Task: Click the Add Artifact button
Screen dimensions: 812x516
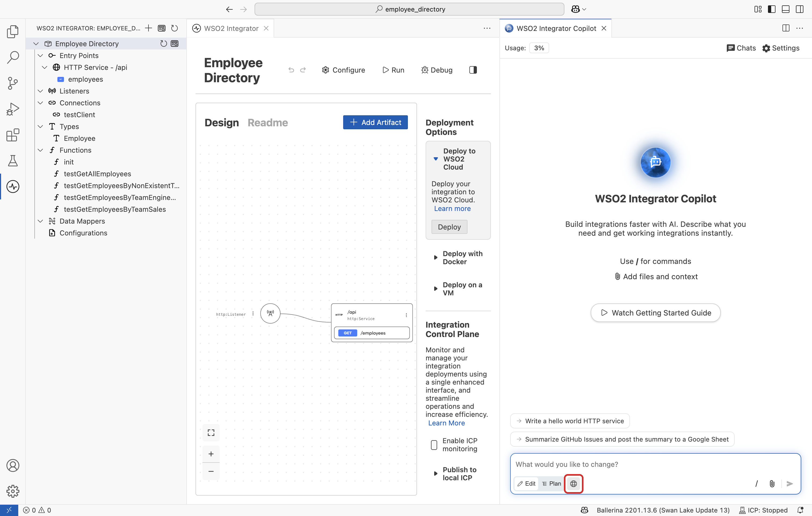Action: [375, 122]
